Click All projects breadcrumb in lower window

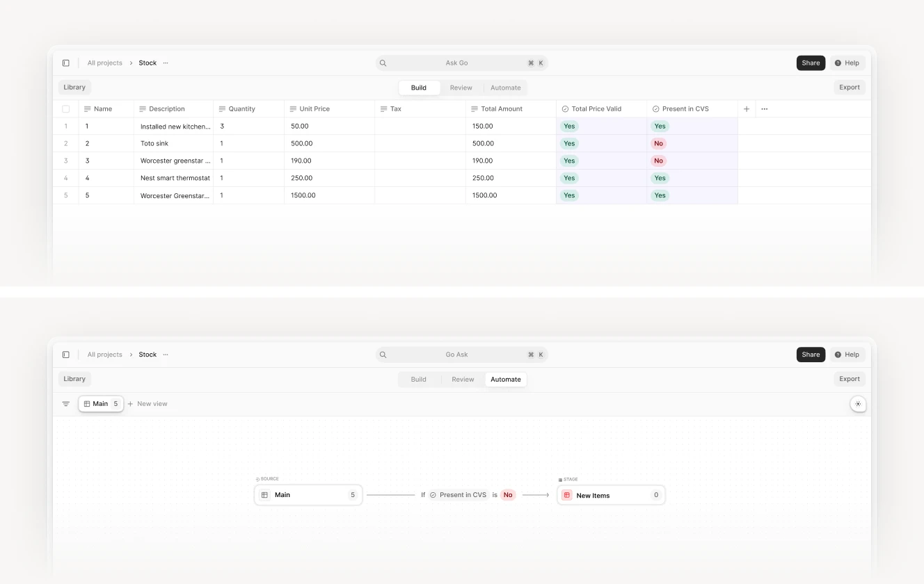coord(104,355)
